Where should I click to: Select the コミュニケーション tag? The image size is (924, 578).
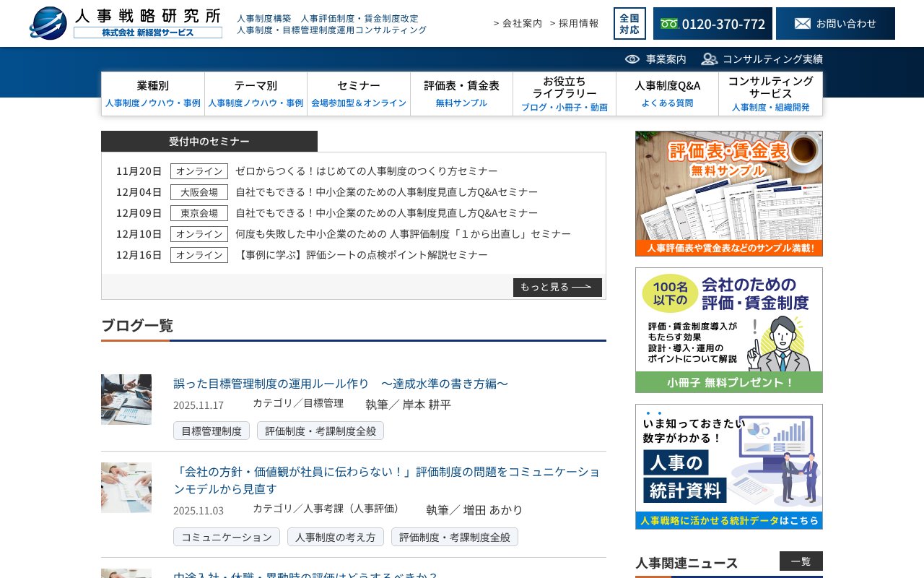(226, 537)
